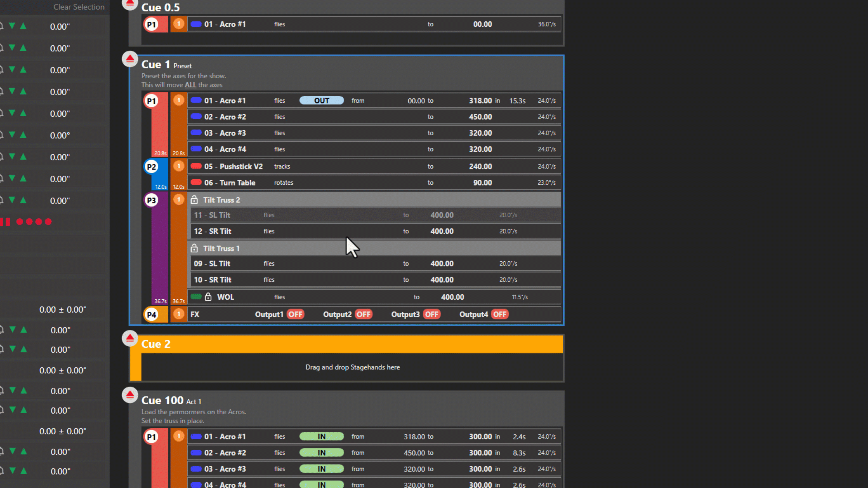Screen dimensions: 868x488
Task: Click the orange 1 circle beside FX
Action: (179, 314)
